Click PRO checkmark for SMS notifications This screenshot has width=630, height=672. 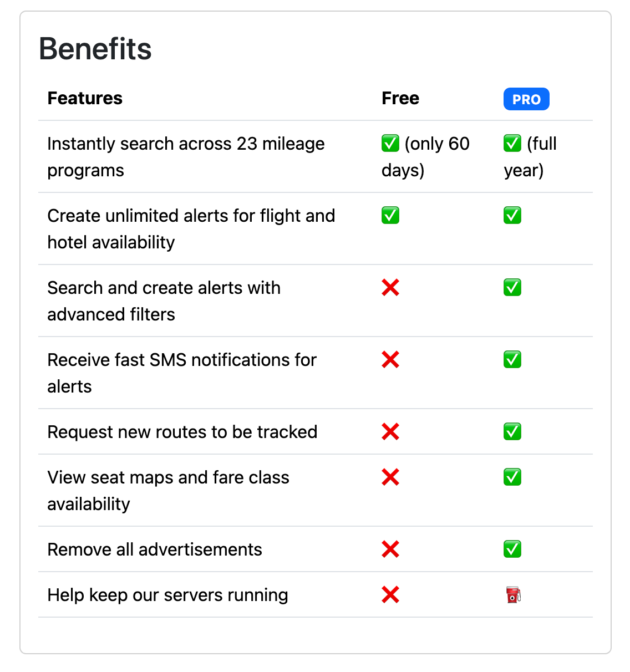coord(512,360)
